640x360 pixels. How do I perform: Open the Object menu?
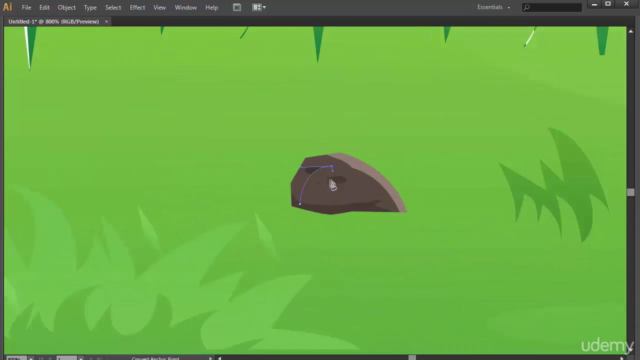[x=67, y=7]
